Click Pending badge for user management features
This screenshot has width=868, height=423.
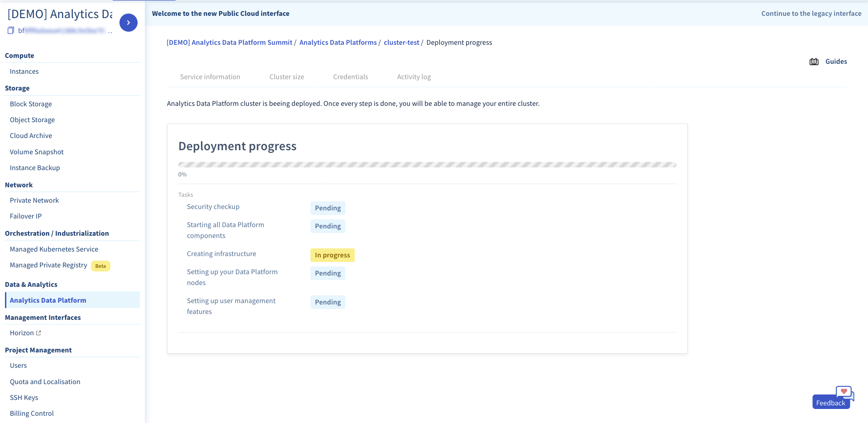coord(328,302)
